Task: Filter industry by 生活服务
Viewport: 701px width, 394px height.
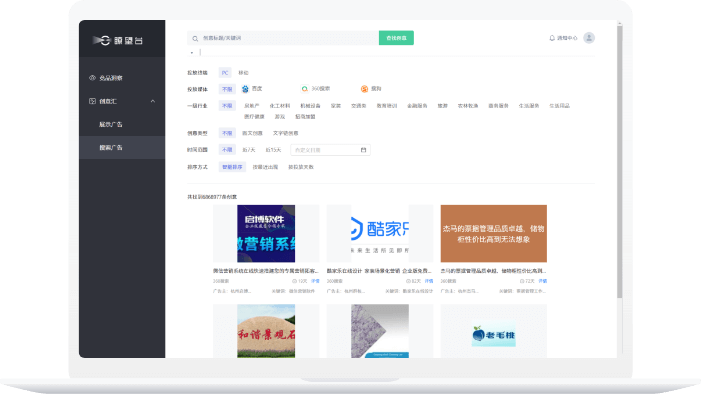Action: pyautogui.click(x=529, y=106)
